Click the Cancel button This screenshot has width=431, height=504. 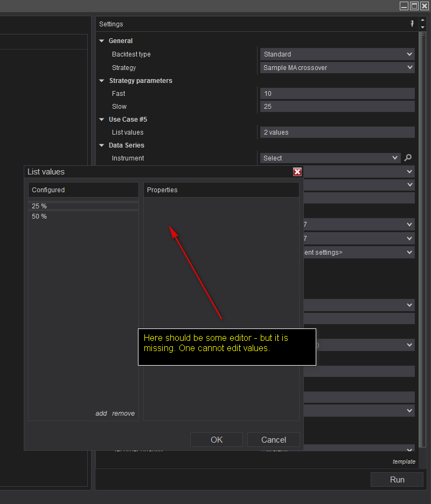click(x=273, y=440)
